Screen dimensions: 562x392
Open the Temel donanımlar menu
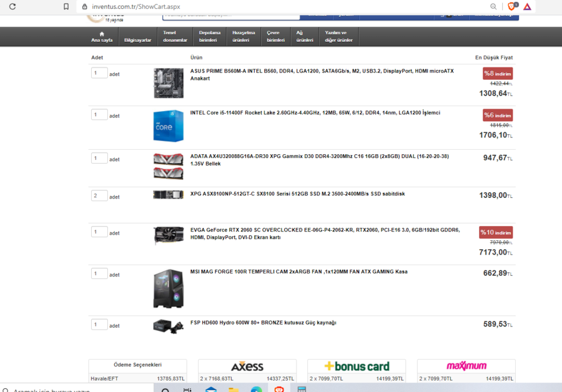[x=175, y=37]
